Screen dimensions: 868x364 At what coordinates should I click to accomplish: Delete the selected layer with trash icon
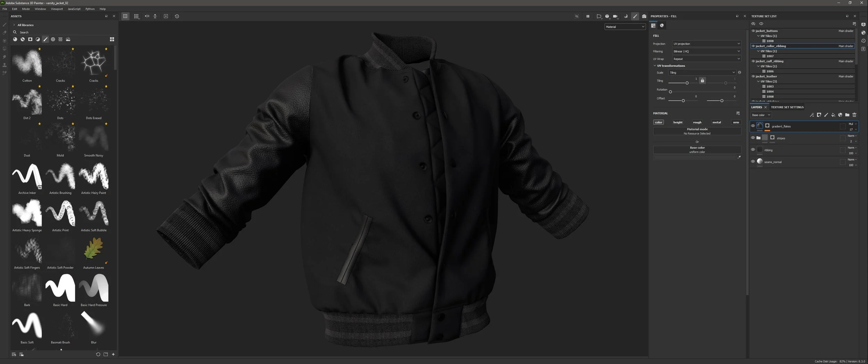(854, 115)
